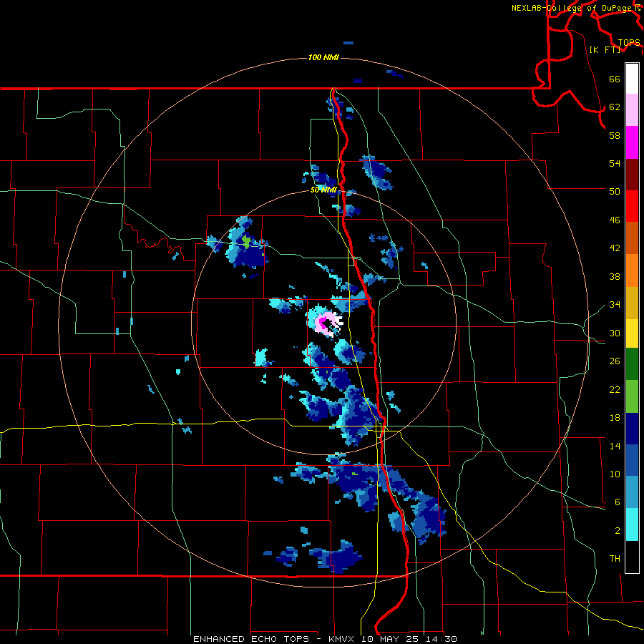644x644 pixels.
Task: Click the light pink legend swatch
Action: [x=632, y=110]
